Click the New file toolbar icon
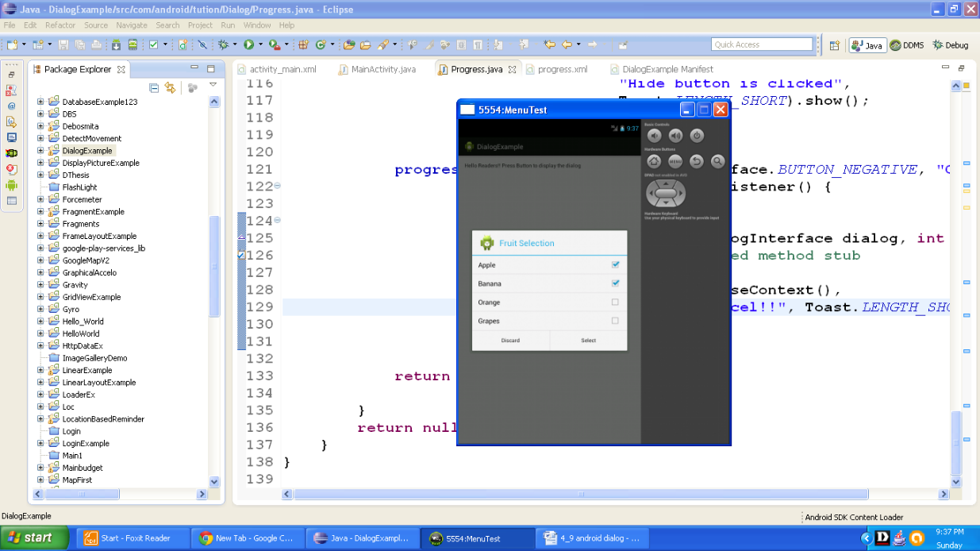The image size is (980, 551). [x=12, y=44]
